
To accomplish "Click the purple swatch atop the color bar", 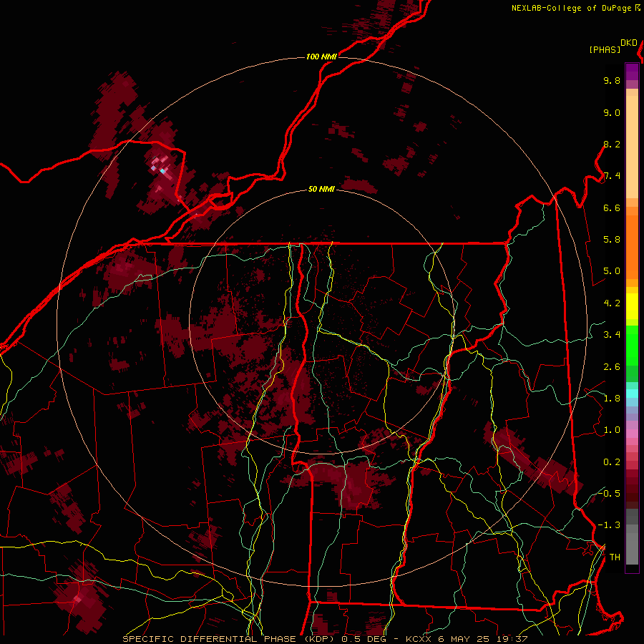I will [632, 72].
